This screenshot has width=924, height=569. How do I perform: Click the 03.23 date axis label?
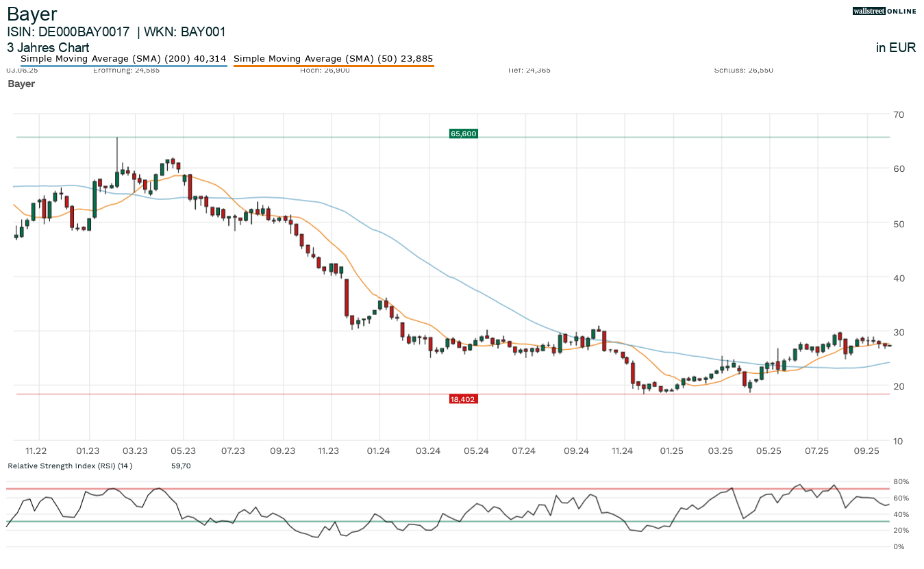(x=135, y=451)
